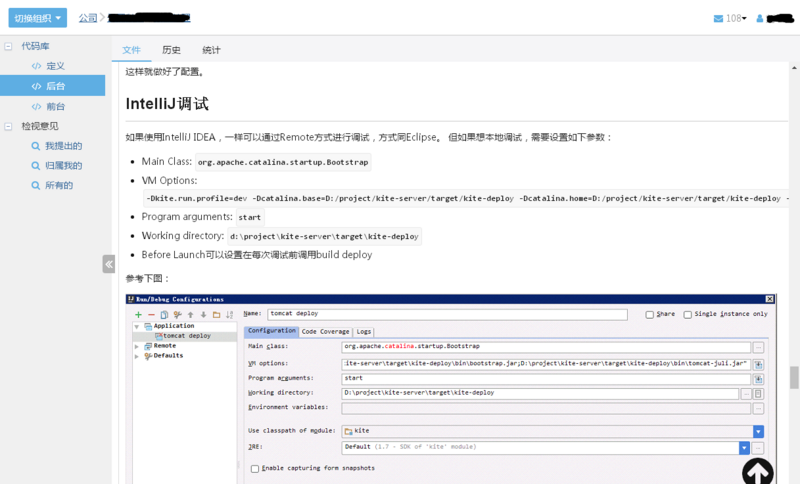Image resolution: width=800 pixels, height=484 pixels.
Task: Click the page scrollbar thumb
Action: pyautogui.click(x=794, y=377)
